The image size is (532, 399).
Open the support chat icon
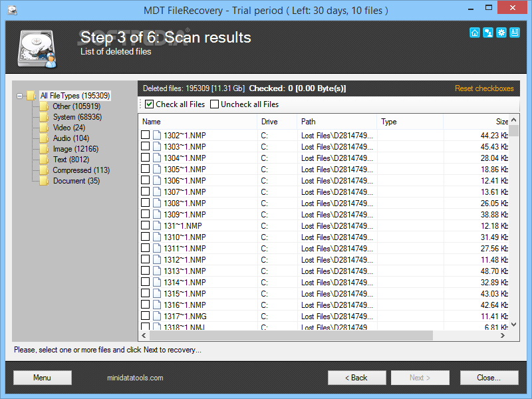pyautogui.click(x=488, y=33)
